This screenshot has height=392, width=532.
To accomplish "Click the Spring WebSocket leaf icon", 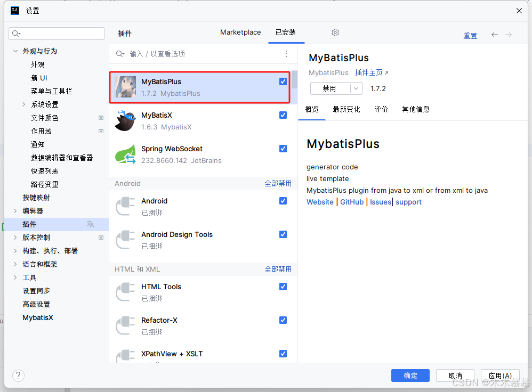I will (125, 154).
